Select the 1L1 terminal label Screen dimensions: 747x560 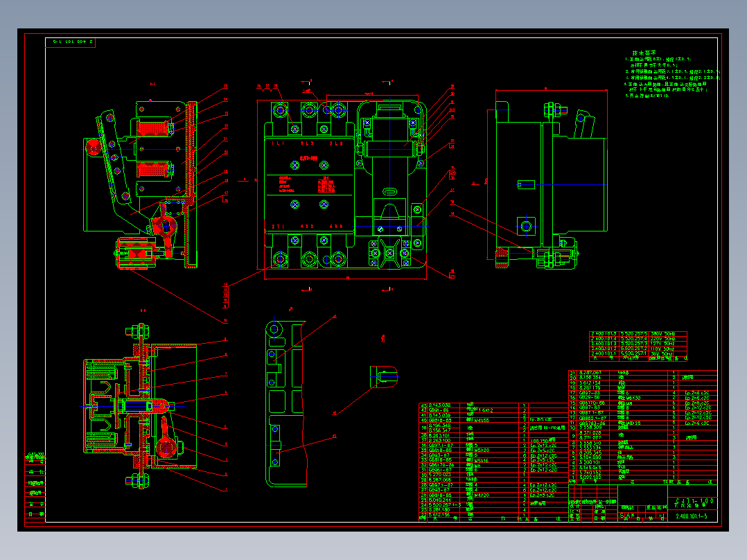(x=279, y=143)
